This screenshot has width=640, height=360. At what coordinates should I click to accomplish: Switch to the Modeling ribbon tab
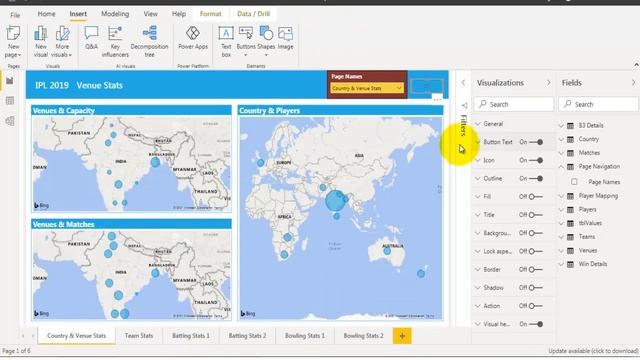click(x=115, y=14)
